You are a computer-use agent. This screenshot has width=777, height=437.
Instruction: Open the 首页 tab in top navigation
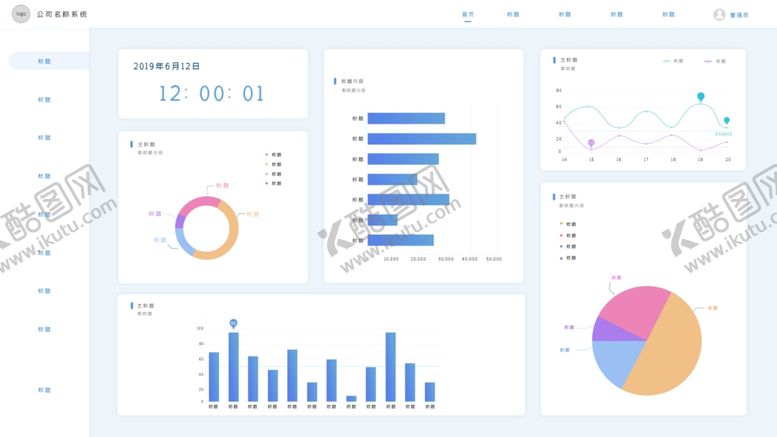coord(468,15)
